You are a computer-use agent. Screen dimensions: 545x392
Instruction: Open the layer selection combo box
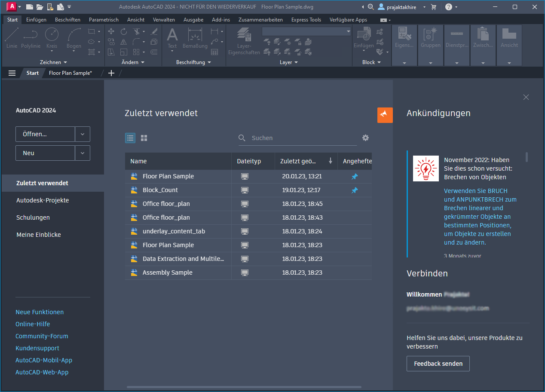[307, 31]
